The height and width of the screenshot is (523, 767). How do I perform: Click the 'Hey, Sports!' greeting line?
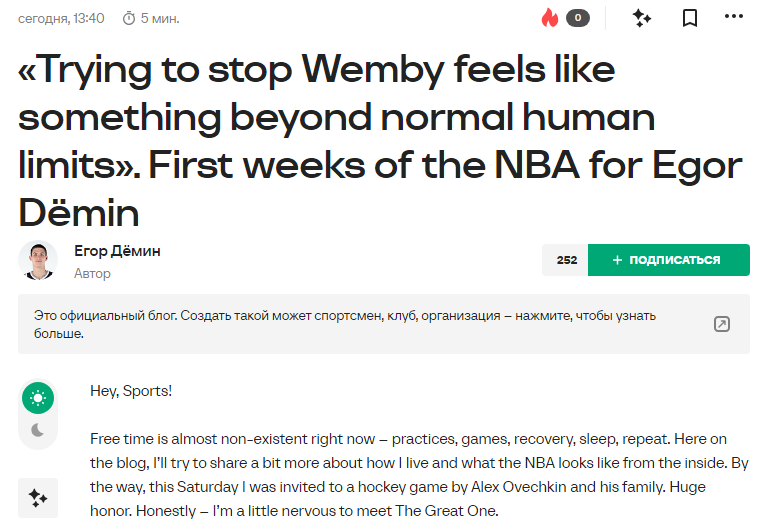click(131, 390)
